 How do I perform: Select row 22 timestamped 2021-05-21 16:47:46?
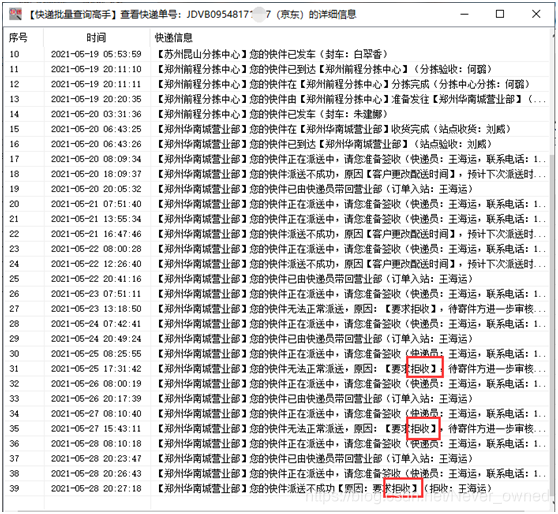(x=276, y=234)
